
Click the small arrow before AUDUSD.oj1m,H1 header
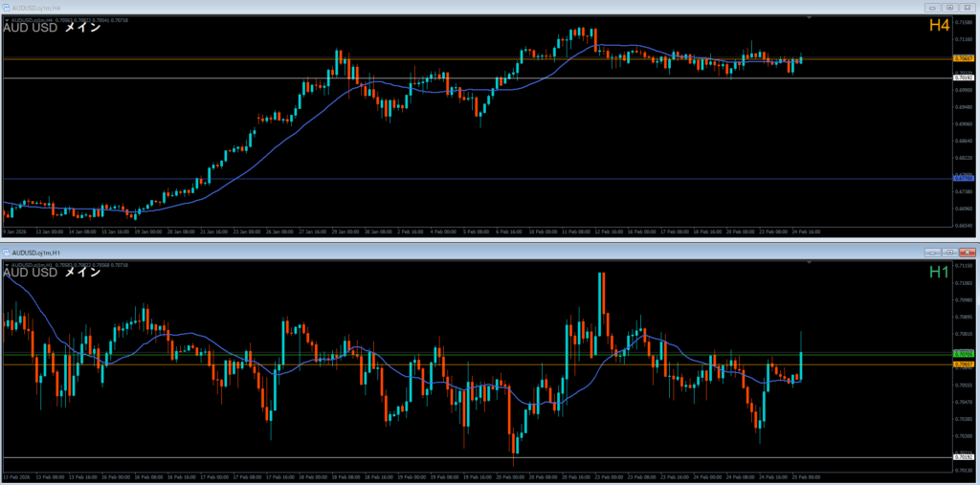(7, 265)
